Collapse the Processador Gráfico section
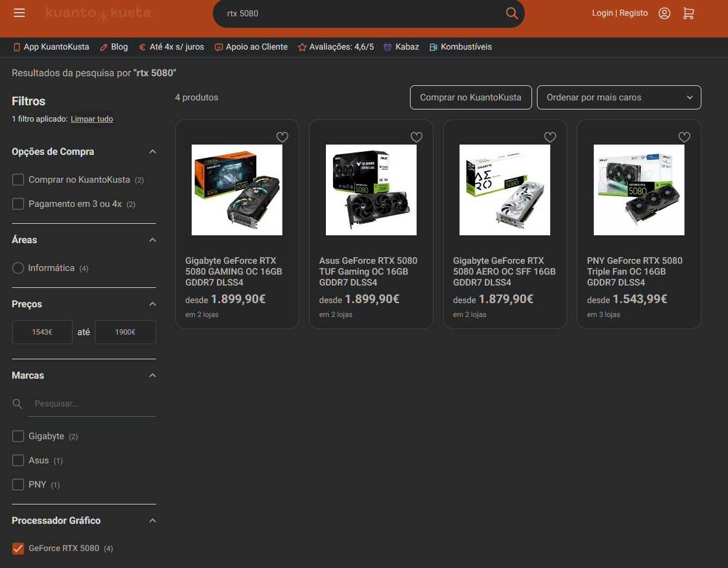This screenshot has width=728, height=568. point(152,521)
